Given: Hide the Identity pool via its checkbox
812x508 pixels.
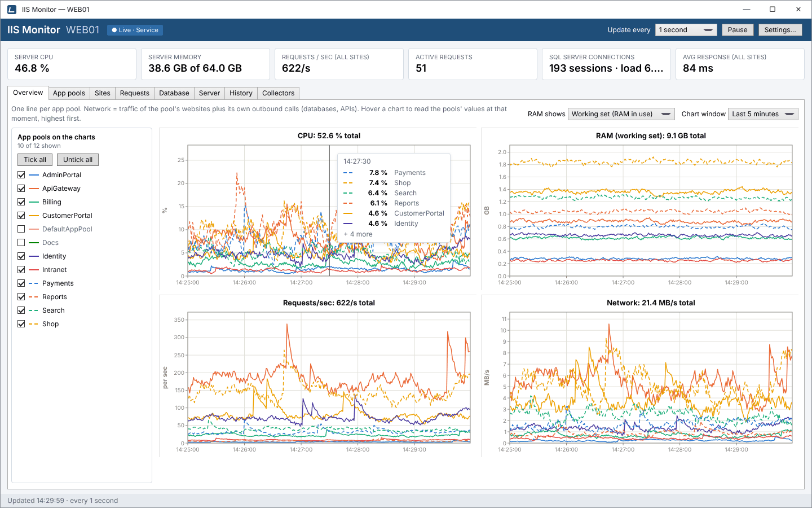Looking at the screenshot, I should [21, 256].
